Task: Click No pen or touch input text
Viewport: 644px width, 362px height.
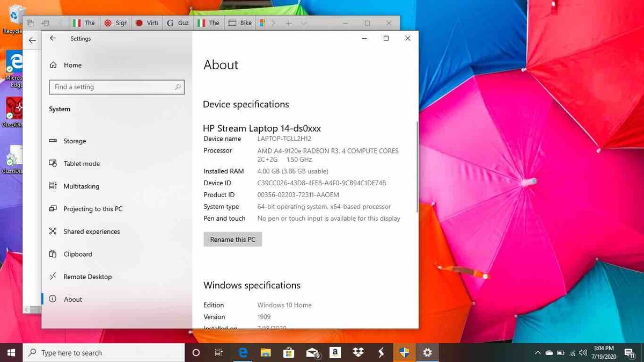Action: click(x=328, y=219)
